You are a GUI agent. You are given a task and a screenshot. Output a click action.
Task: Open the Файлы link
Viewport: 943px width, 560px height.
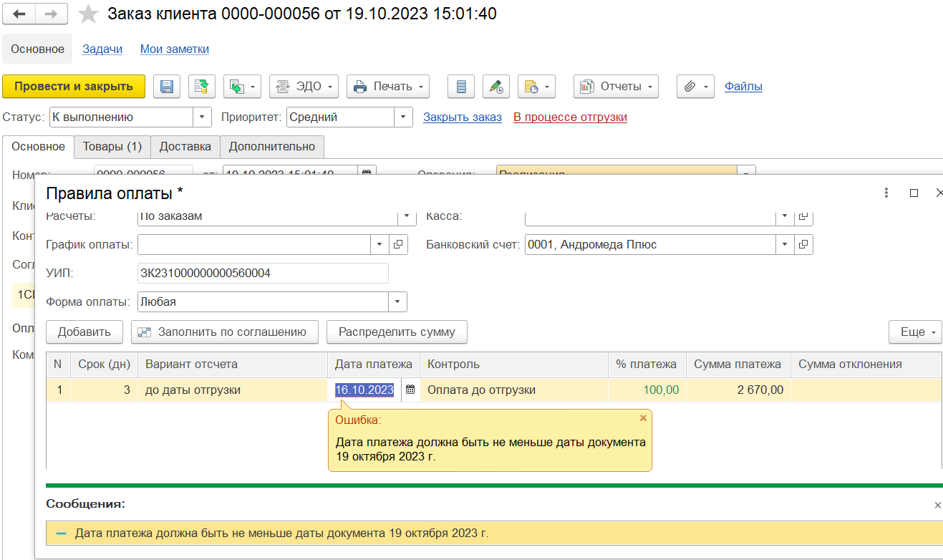click(x=743, y=87)
